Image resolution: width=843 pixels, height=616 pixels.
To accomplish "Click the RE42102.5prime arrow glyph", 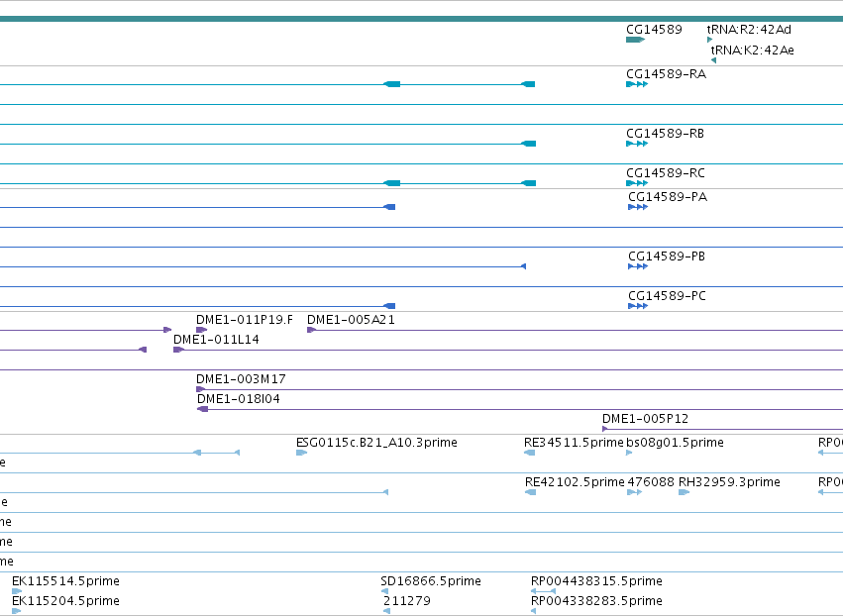I will pos(530,492).
